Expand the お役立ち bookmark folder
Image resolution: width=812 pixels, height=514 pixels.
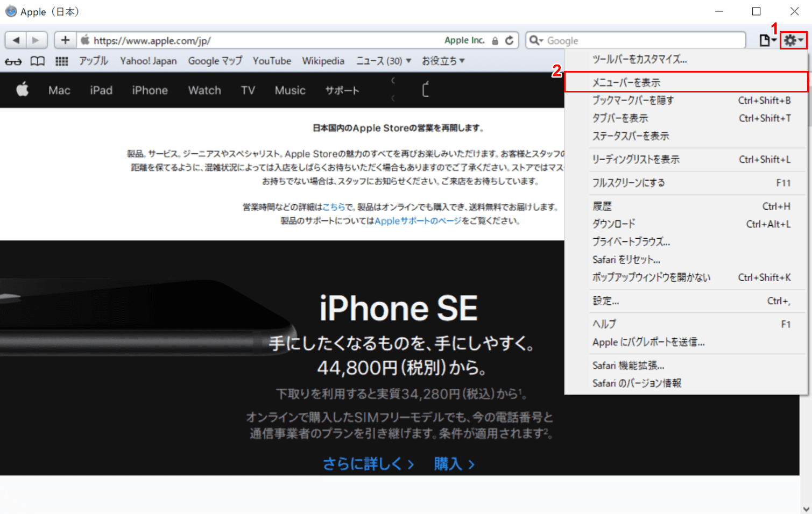click(443, 61)
